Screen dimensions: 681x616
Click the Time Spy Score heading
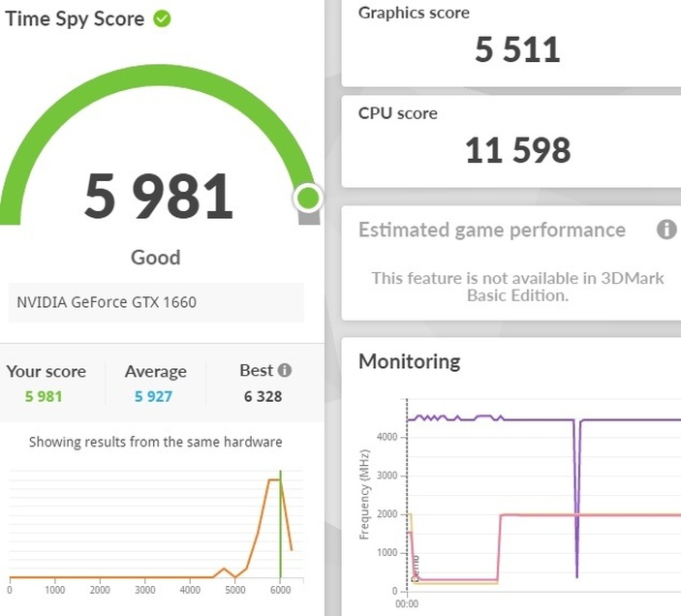pos(75,19)
